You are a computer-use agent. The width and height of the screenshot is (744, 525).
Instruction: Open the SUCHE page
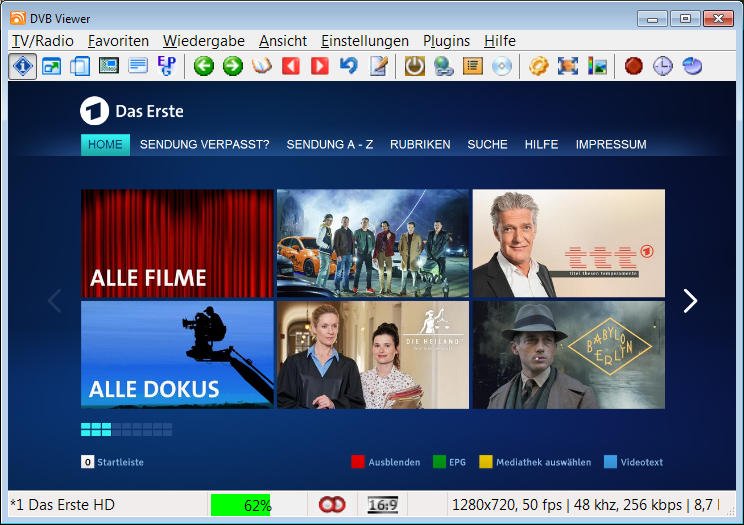[487, 144]
